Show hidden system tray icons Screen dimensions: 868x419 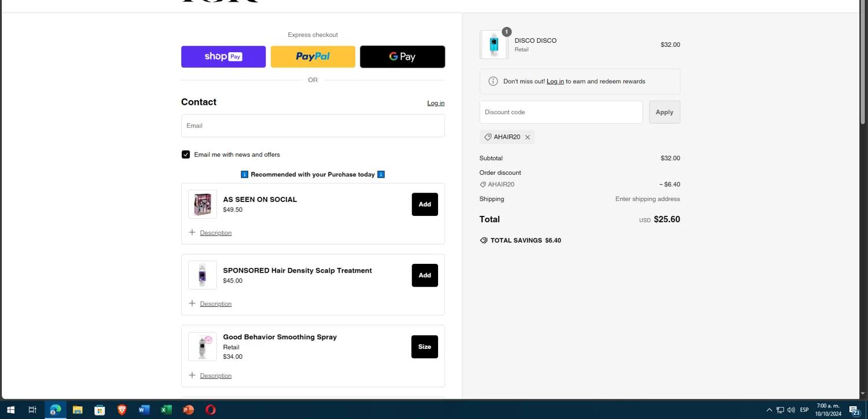pos(769,410)
